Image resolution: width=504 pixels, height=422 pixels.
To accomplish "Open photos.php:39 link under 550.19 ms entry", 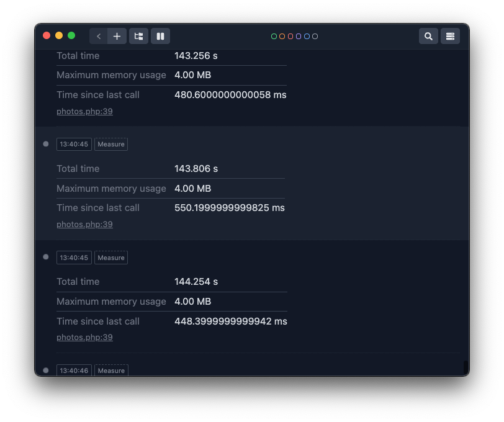I will tap(84, 224).
